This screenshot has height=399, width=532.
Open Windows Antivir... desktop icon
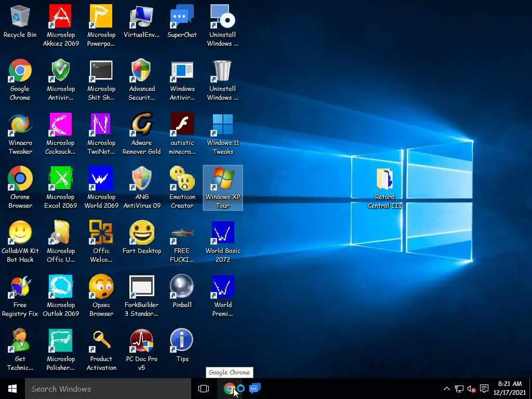click(x=182, y=79)
